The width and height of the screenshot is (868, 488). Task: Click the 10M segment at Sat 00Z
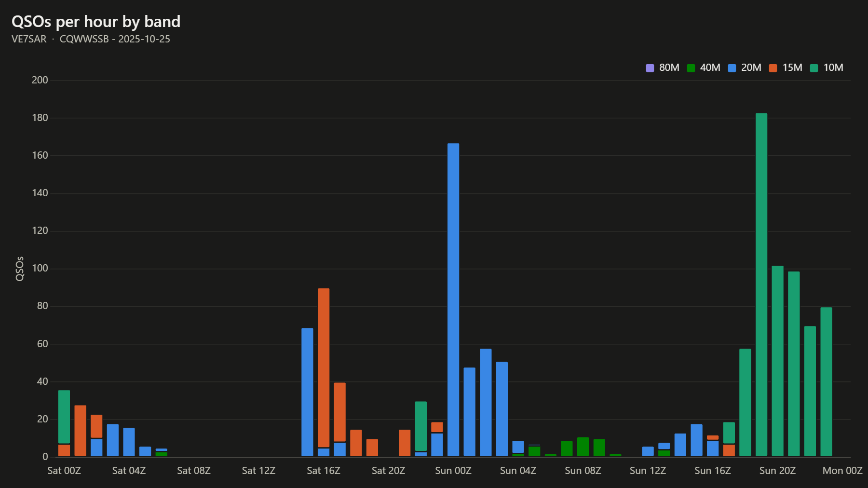(64, 417)
